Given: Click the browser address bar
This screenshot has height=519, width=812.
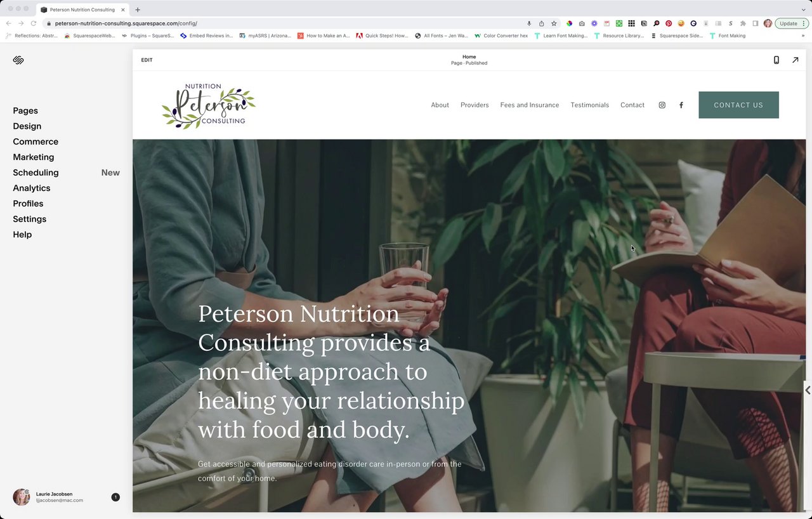Looking at the screenshot, I should click(285, 23).
